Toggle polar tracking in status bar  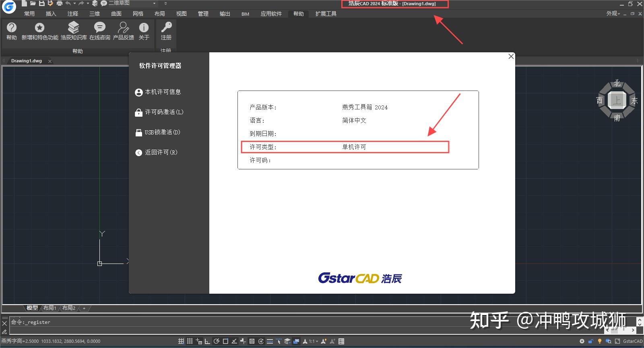pos(216,341)
